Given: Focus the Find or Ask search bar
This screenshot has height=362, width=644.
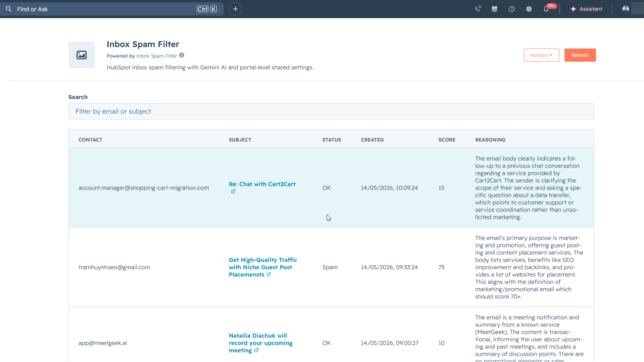Looking at the screenshot, I should [112, 9].
